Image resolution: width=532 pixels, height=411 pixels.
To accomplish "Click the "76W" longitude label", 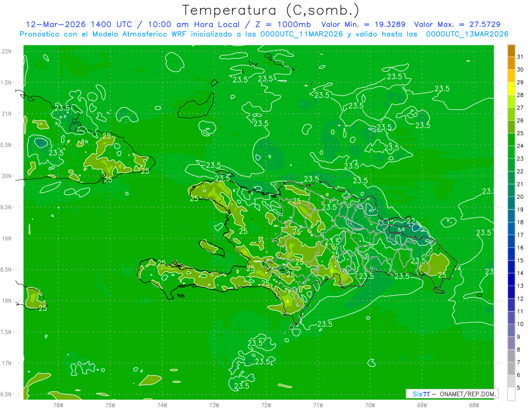I will 58,405.
